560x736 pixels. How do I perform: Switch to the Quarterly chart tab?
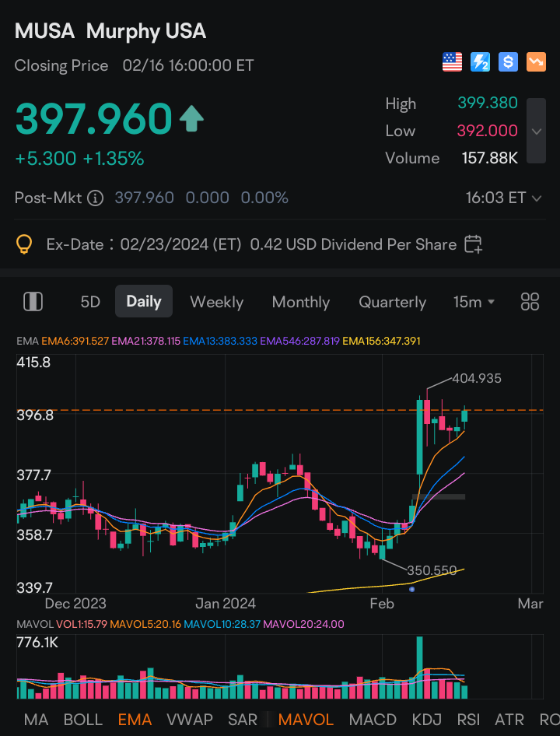pos(393,302)
